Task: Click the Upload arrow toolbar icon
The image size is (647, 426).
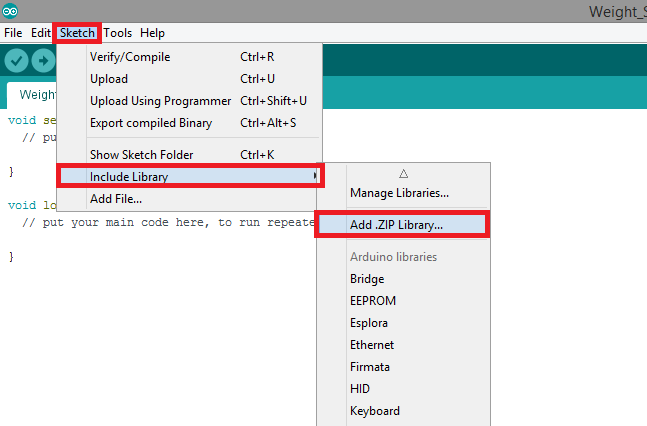Action: click(43, 61)
